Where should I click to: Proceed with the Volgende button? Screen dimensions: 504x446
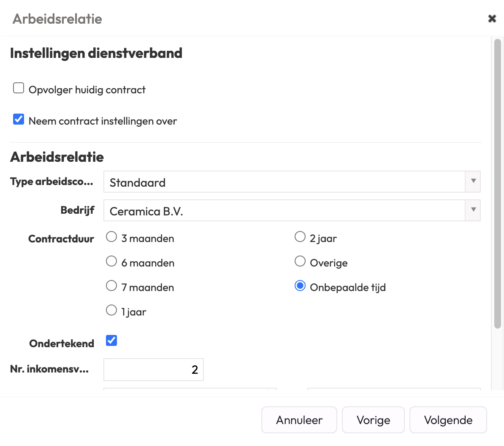tap(448, 420)
